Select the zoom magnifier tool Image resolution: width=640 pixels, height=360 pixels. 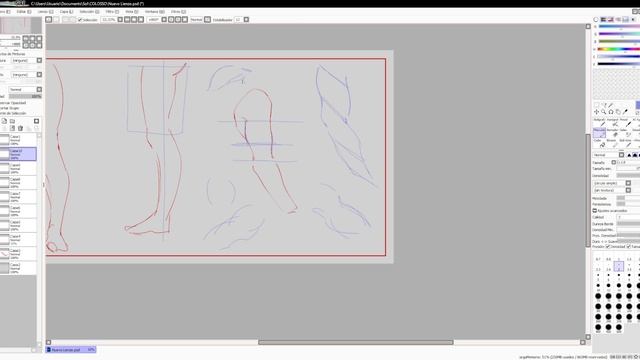[603, 112]
